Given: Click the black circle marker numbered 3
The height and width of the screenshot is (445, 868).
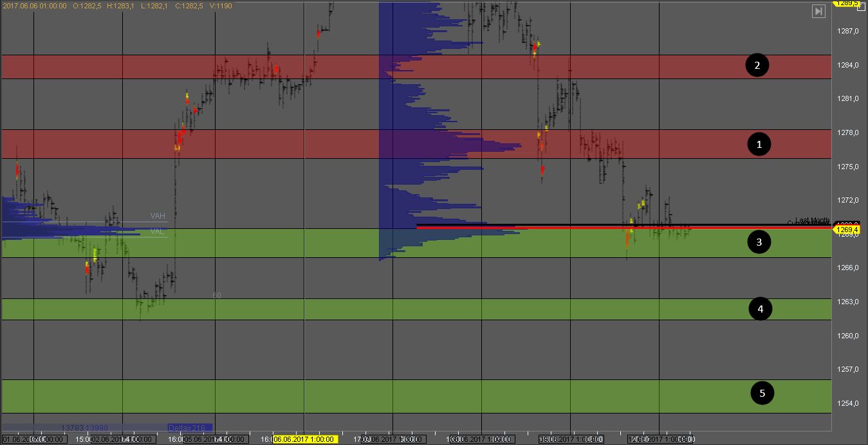Looking at the screenshot, I should pyautogui.click(x=759, y=242).
